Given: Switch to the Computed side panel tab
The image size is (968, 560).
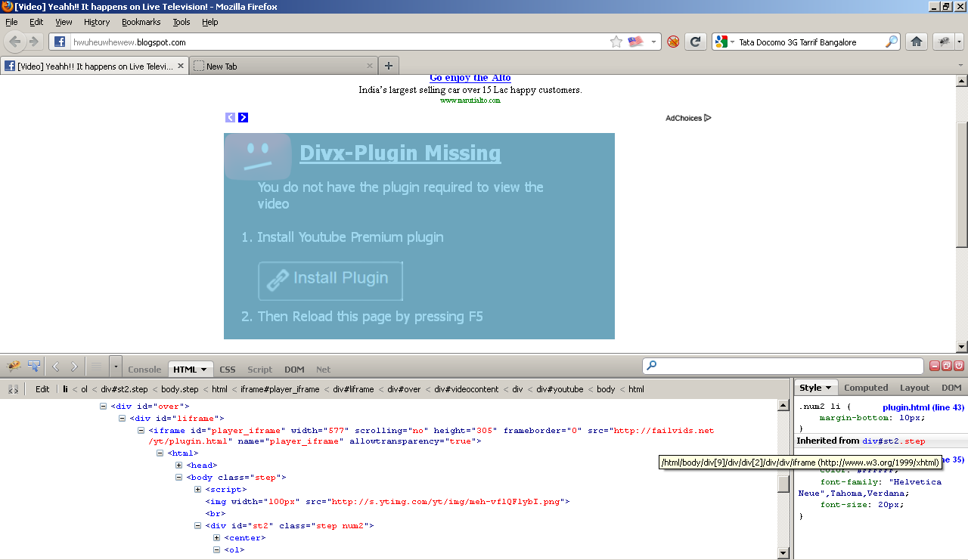Looking at the screenshot, I should click(x=866, y=388).
